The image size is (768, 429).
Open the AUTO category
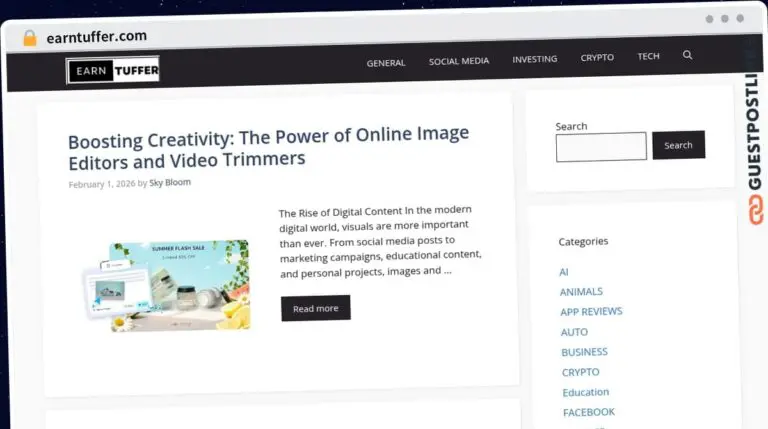(x=574, y=332)
